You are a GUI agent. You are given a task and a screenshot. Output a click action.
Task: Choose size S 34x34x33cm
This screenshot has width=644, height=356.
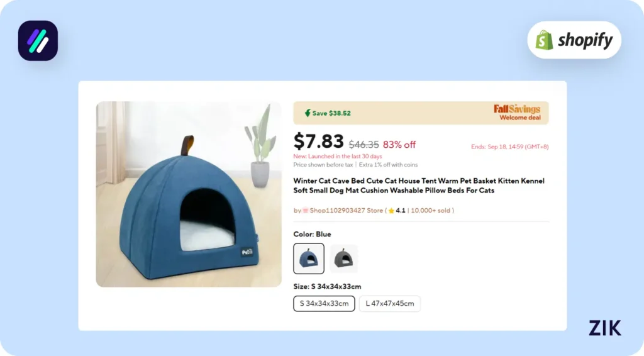pos(324,303)
